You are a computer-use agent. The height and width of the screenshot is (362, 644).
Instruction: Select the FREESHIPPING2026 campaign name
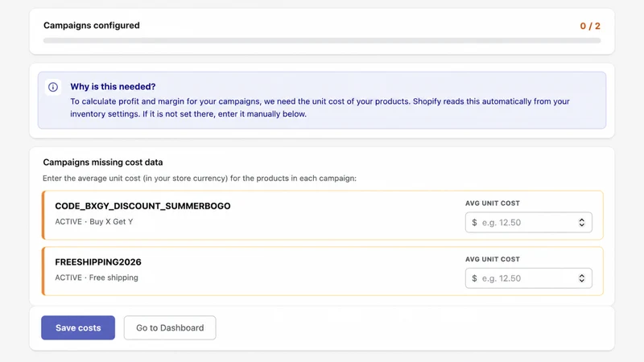(98, 262)
